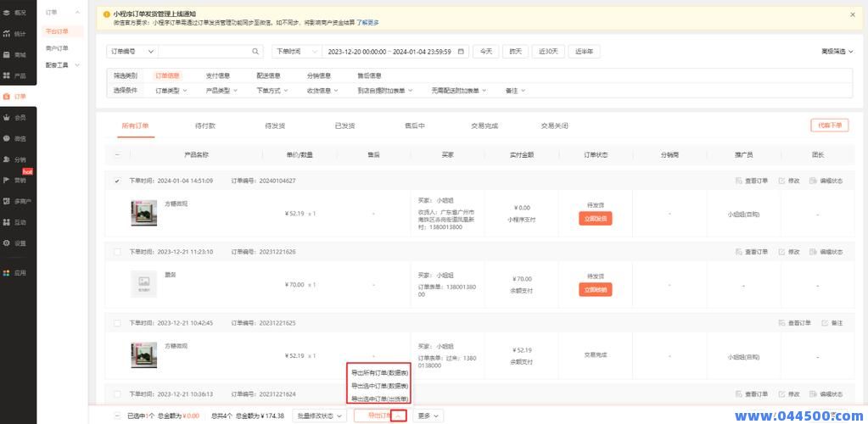Toggle bottom bar select-all checkbox
The width and height of the screenshot is (868, 424).
[x=117, y=416]
